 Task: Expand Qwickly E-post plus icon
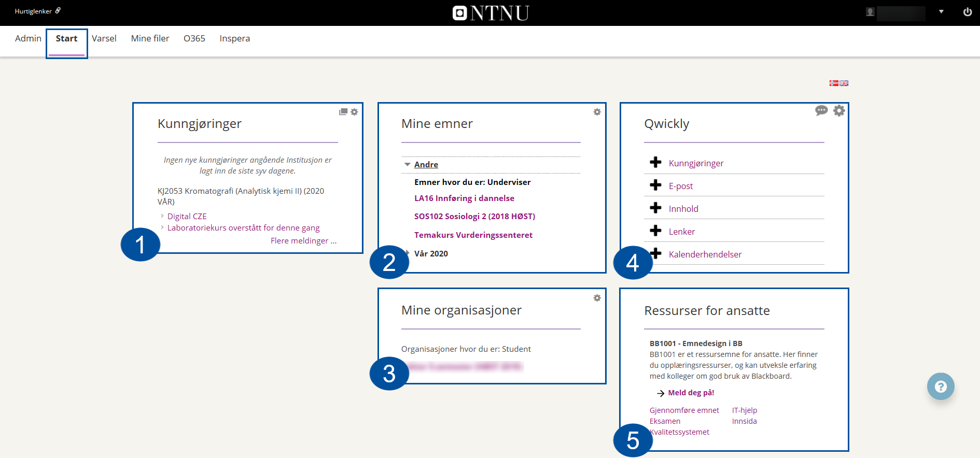[x=655, y=185]
